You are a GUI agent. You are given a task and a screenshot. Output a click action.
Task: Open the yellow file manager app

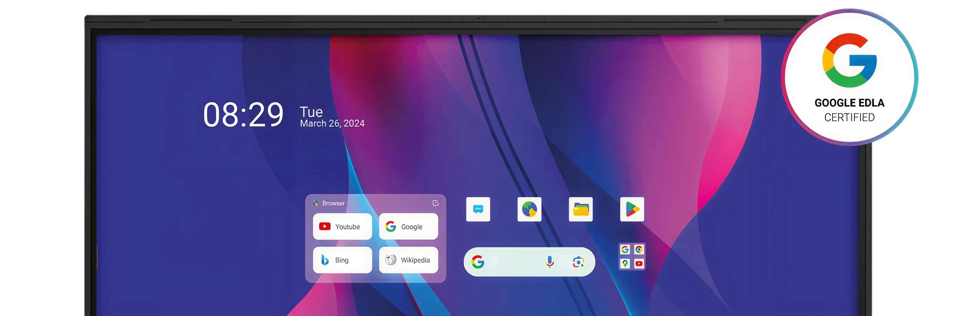tap(580, 209)
